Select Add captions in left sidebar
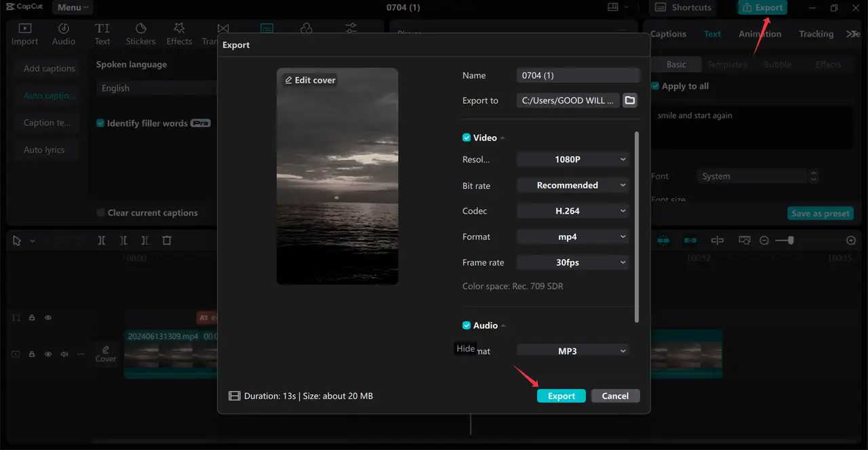Image resolution: width=868 pixels, height=450 pixels. 49,68
